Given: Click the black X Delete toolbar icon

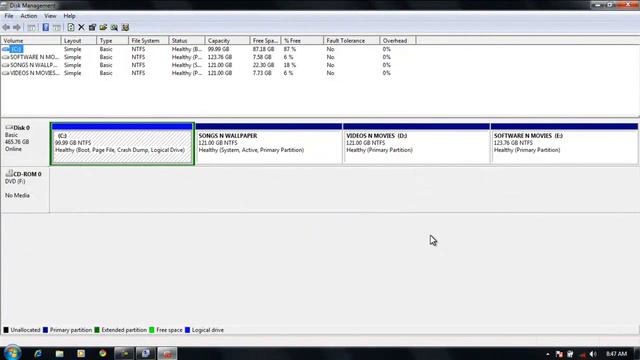Looking at the screenshot, I should pyautogui.click(x=81, y=27).
